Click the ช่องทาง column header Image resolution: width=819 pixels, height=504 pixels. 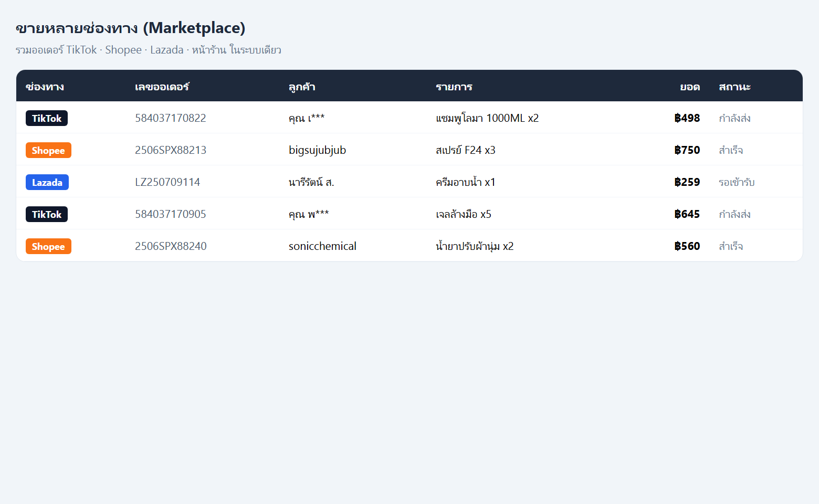point(45,87)
